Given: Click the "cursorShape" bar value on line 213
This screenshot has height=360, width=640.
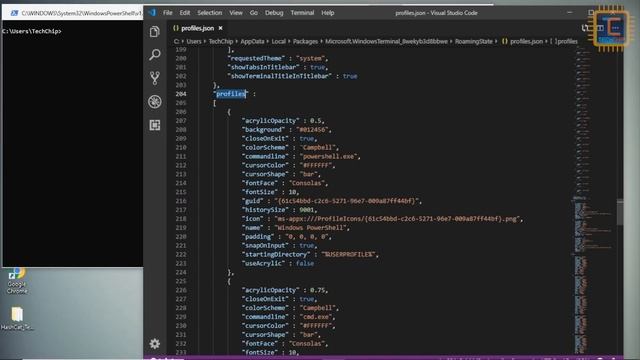Looking at the screenshot, I should coord(310,174).
